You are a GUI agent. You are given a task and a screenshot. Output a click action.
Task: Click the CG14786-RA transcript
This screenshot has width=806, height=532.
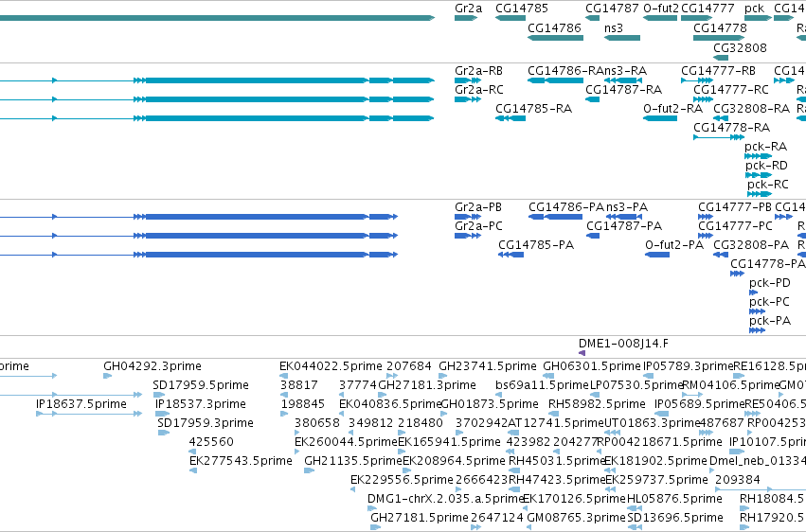click(556, 80)
